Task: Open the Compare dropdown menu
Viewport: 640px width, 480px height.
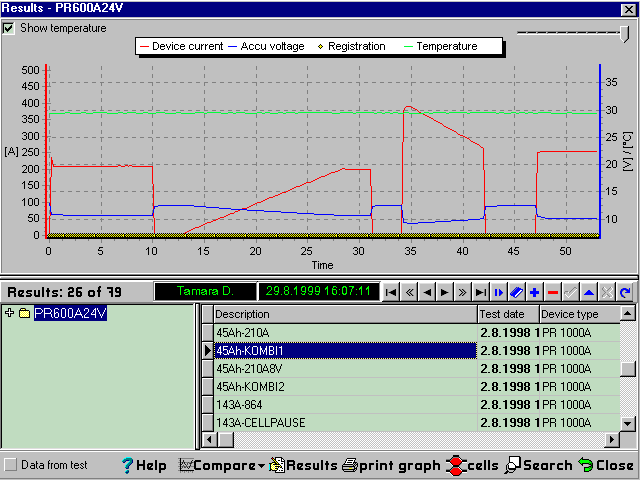Action: [222, 465]
